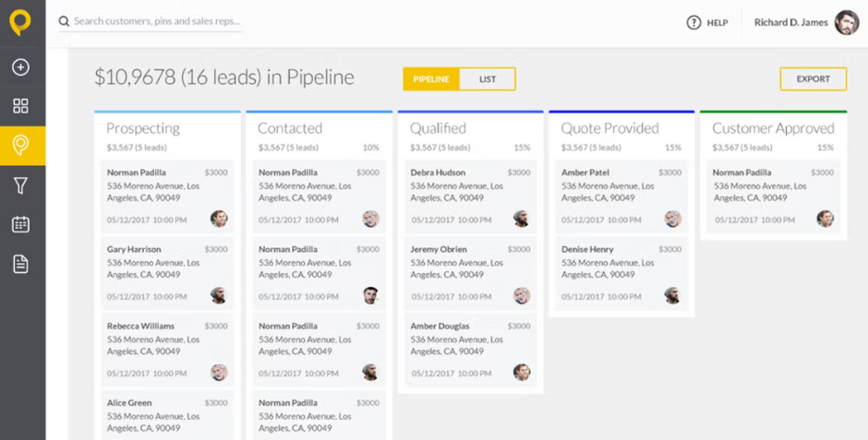Switch to List view
The width and height of the screenshot is (868, 440).
[x=488, y=79]
